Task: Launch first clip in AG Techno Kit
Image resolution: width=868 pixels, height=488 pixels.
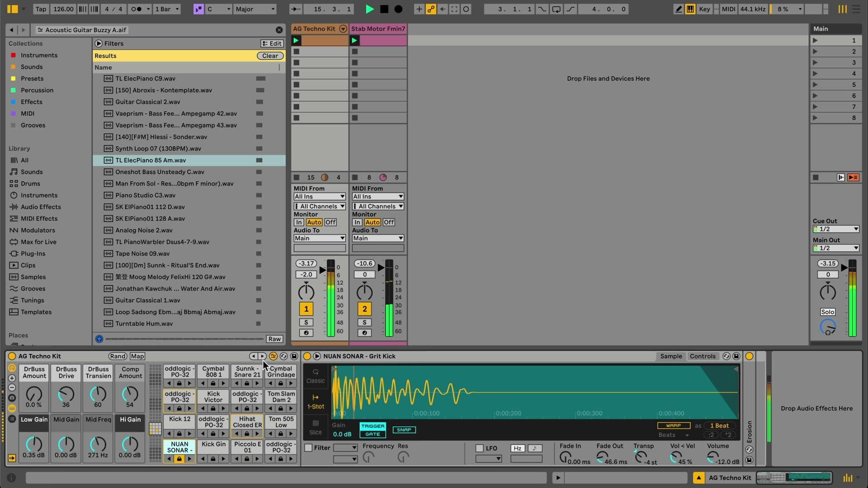Action: tap(296, 41)
